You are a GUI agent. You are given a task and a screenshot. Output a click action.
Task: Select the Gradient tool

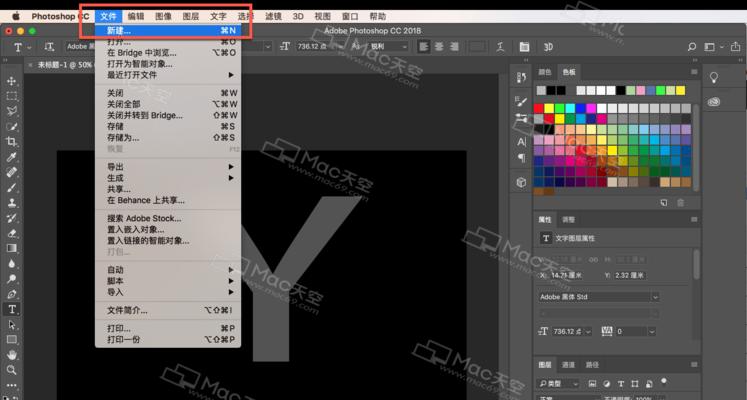[x=11, y=248]
